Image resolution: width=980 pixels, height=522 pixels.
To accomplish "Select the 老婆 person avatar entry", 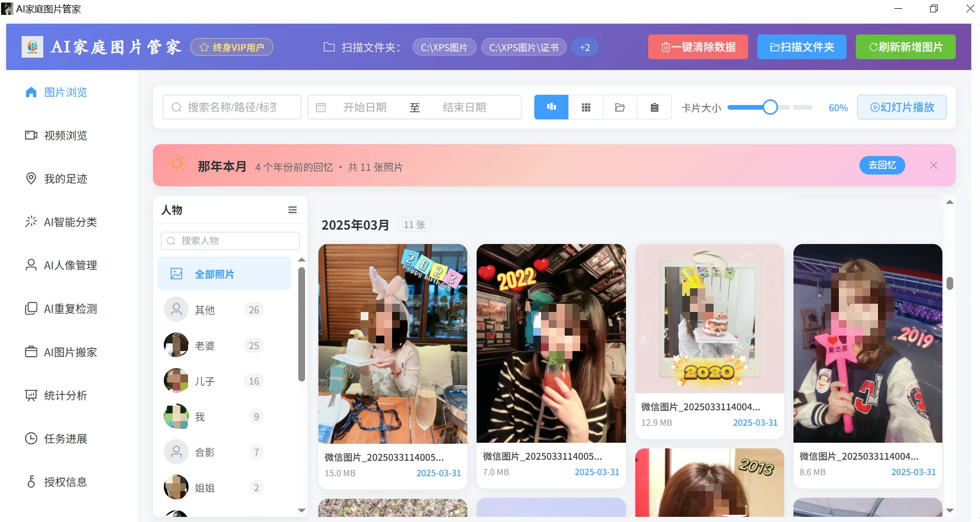I will (x=225, y=345).
